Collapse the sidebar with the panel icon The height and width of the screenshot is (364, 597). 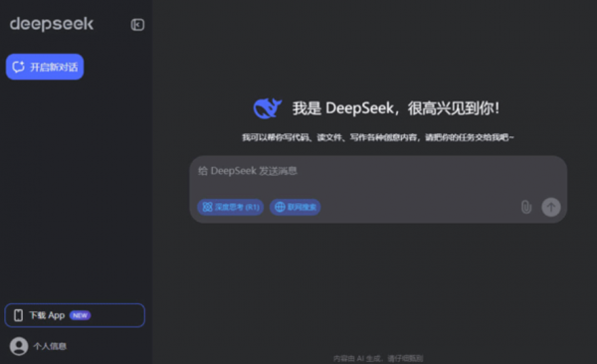pos(137,25)
